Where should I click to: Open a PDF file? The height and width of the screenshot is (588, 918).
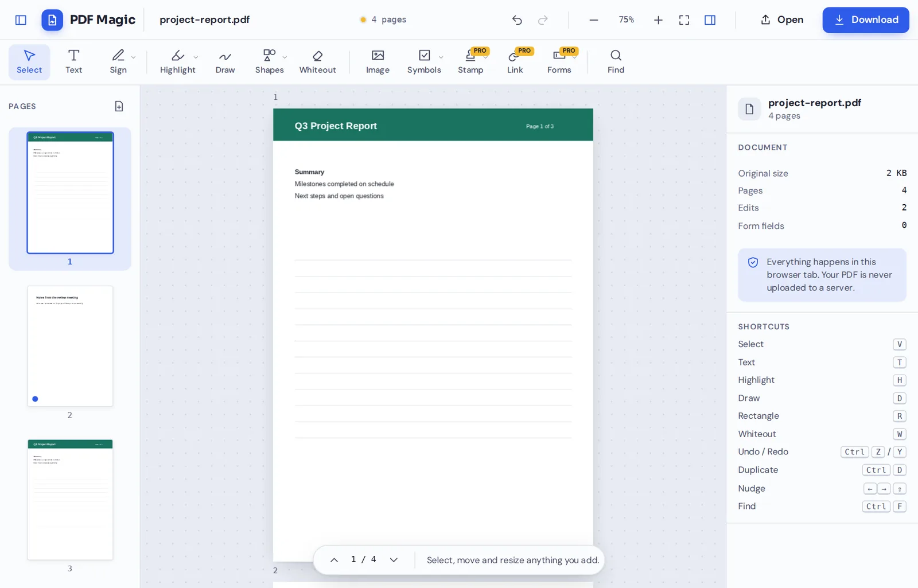point(781,20)
